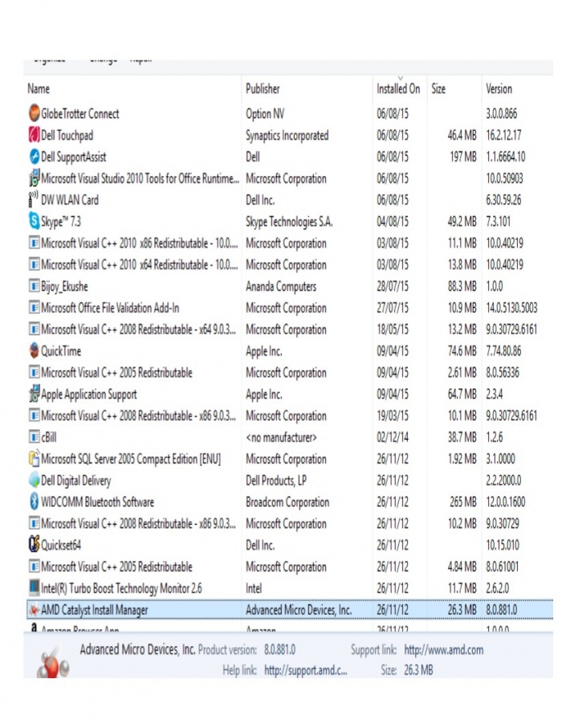Click the icon of Visual C++ 2005 Redistributable version 8.0.61001
562x728 pixels.
coord(34,566)
